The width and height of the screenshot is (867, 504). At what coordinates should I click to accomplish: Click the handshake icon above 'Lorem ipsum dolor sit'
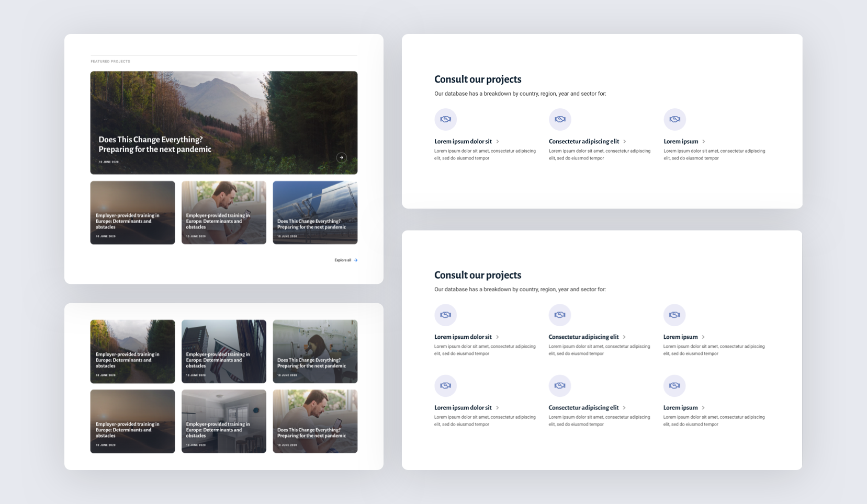click(x=446, y=119)
